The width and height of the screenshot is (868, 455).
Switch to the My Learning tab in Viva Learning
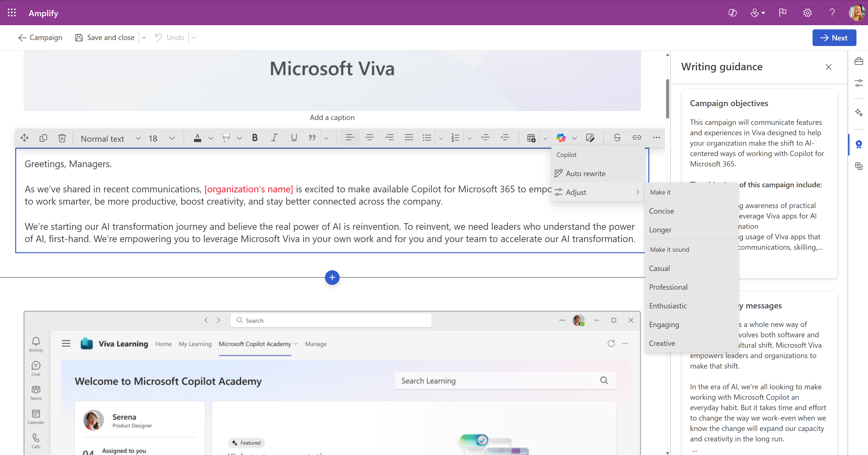click(195, 344)
